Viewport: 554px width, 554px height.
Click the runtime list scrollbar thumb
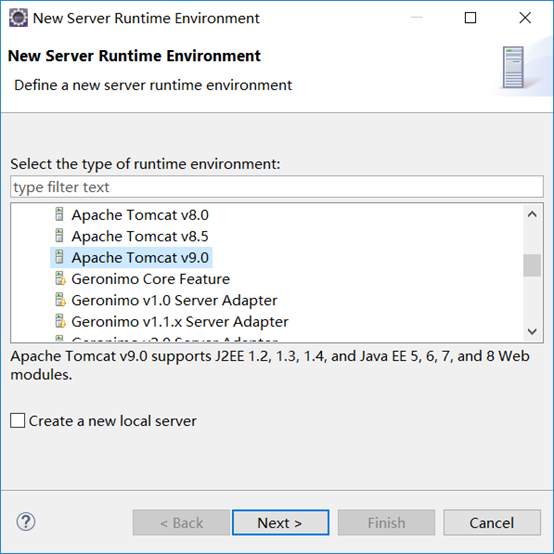532,265
